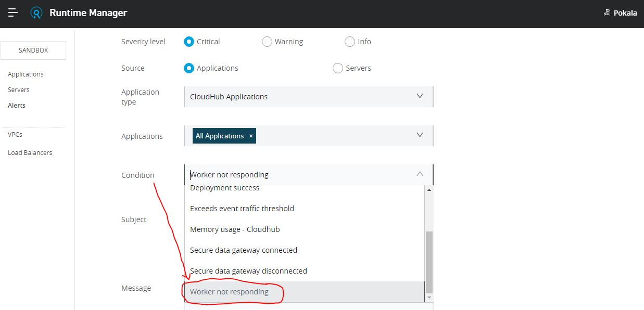Viewport: 644px width, 310px height.
Task: Click the Runtime Manager title
Action: pyautogui.click(x=88, y=13)
